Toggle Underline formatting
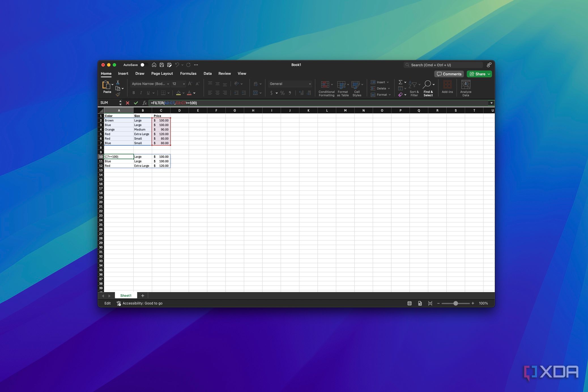This screenshot has width=588, height=392. click(148, 93)
